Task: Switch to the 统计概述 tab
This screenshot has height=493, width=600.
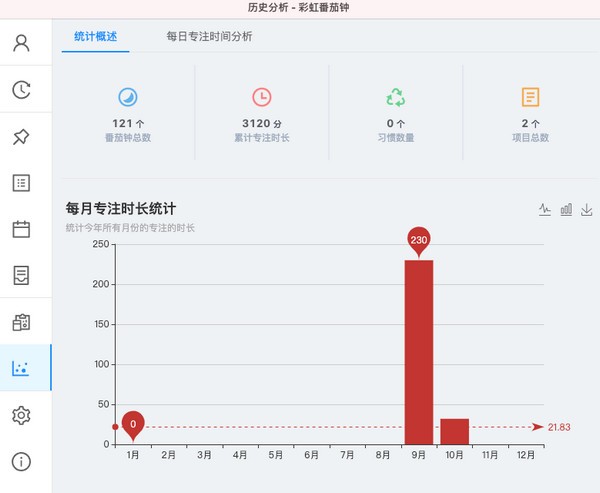Action: tap(96, 36)
